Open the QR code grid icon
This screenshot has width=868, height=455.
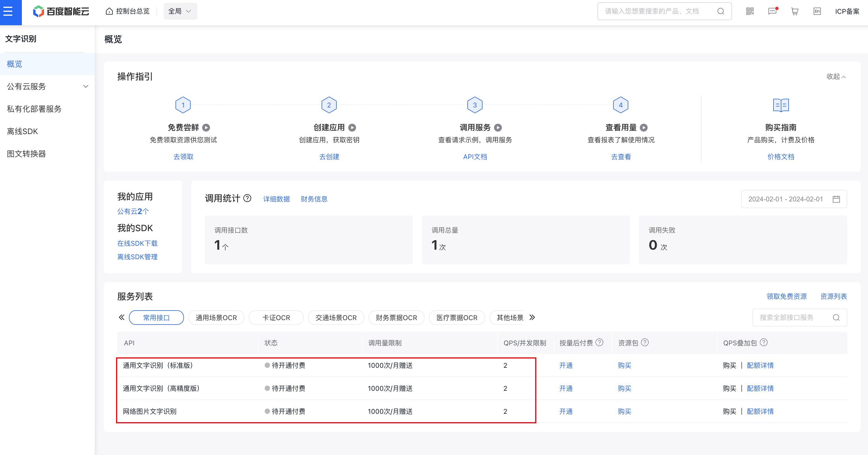click(x=750, y=11)
